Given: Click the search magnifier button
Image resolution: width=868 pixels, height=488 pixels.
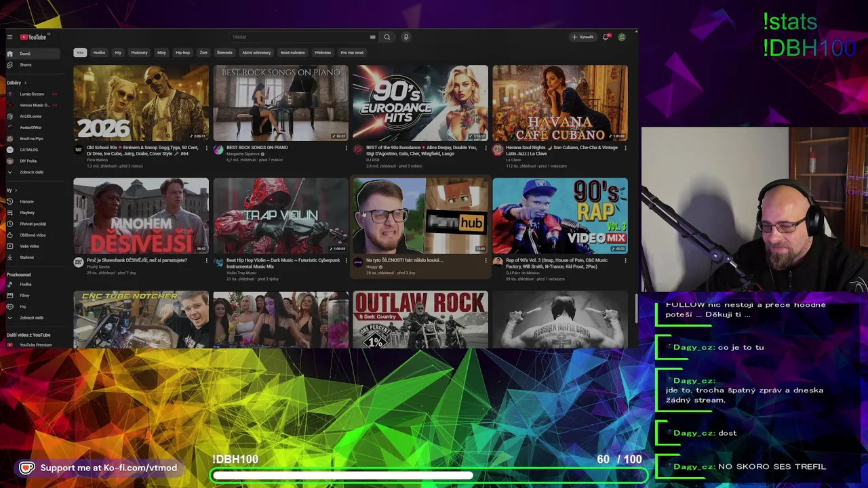Looking at the screenshot, I should (x=387, y=37).
